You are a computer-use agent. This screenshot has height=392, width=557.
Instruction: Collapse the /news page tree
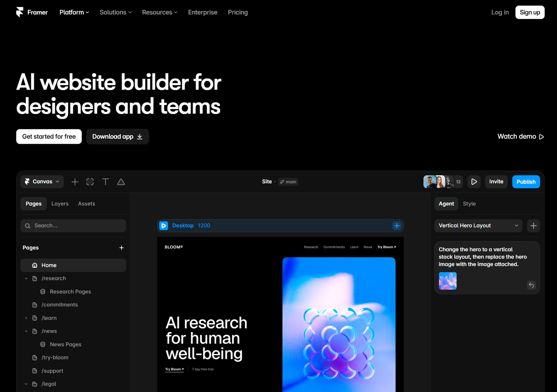[26, 331]
